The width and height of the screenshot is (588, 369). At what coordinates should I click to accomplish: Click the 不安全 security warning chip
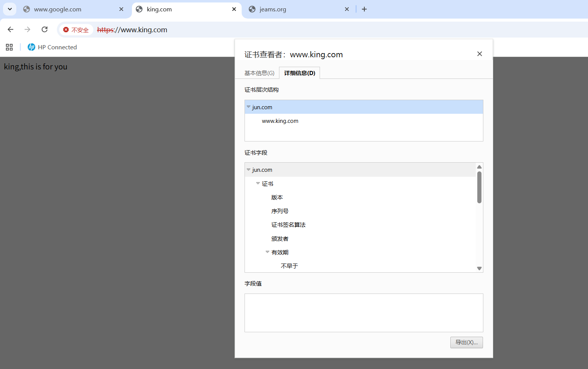[76, 30]
